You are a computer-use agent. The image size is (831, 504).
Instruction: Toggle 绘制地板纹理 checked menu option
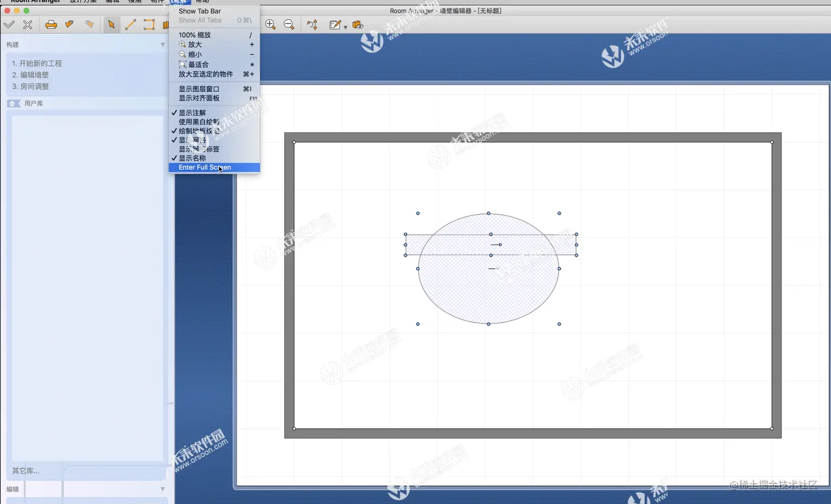214,131
